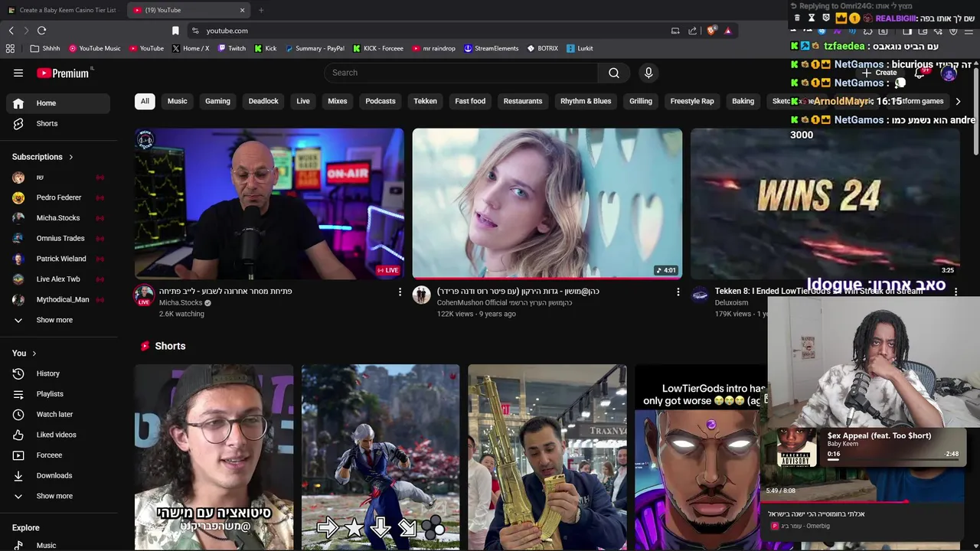Click the share icon in the address bar

pyautogui.click(x=693, y=31)
